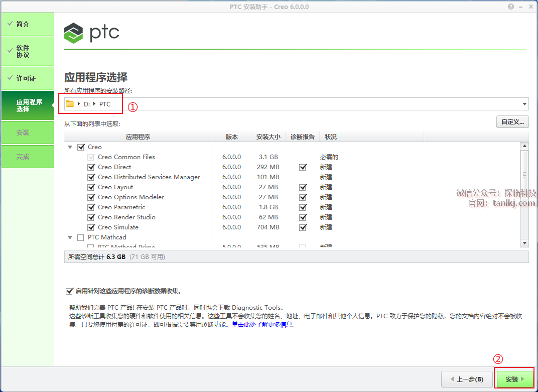
Task: Select the 安装 step in sidebar
Action: 28,133
